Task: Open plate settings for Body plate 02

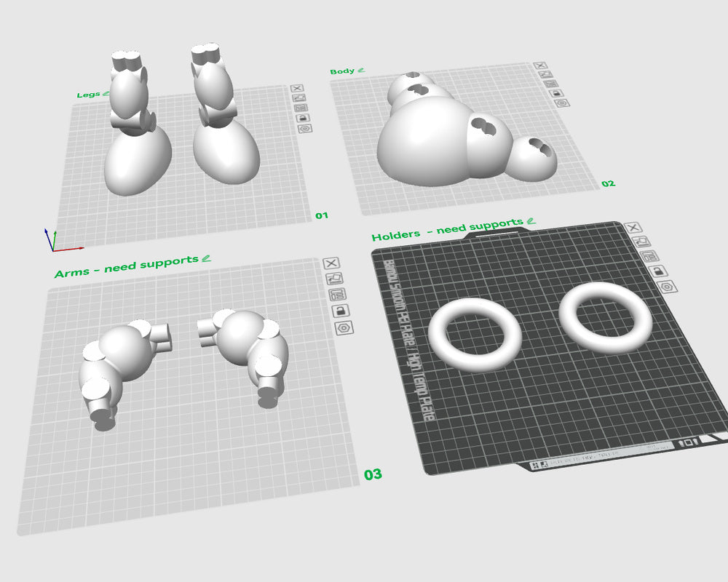Action: coord(562,103)
